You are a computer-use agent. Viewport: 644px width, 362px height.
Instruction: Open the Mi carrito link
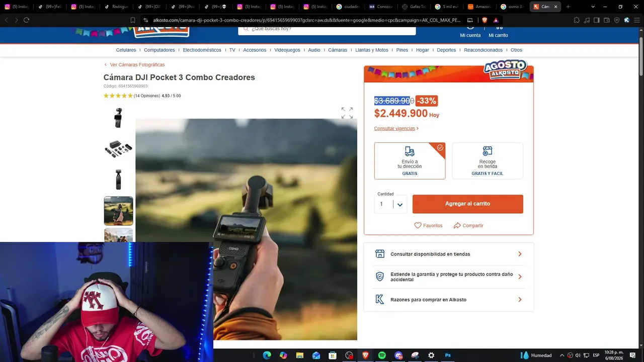tap(498, 32)
